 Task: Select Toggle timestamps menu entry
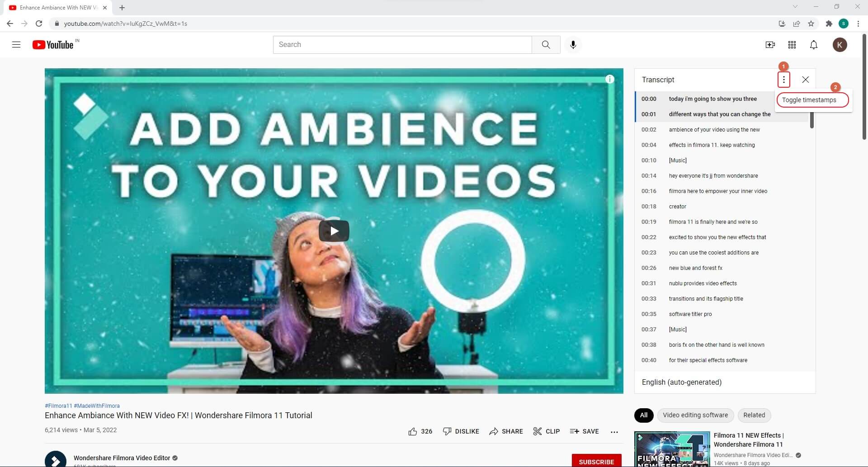pos(812,100)
